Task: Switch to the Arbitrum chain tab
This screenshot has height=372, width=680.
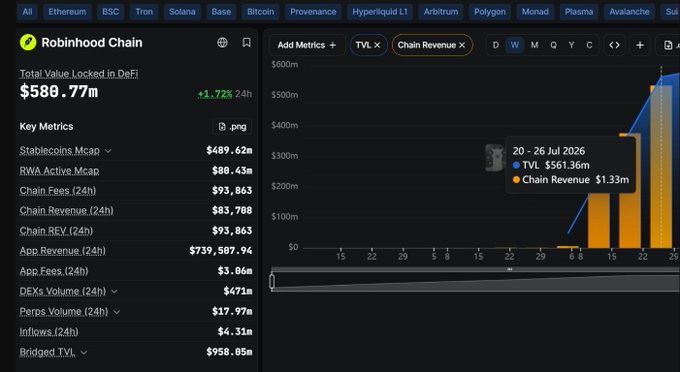Action: (x=441, y=12)
